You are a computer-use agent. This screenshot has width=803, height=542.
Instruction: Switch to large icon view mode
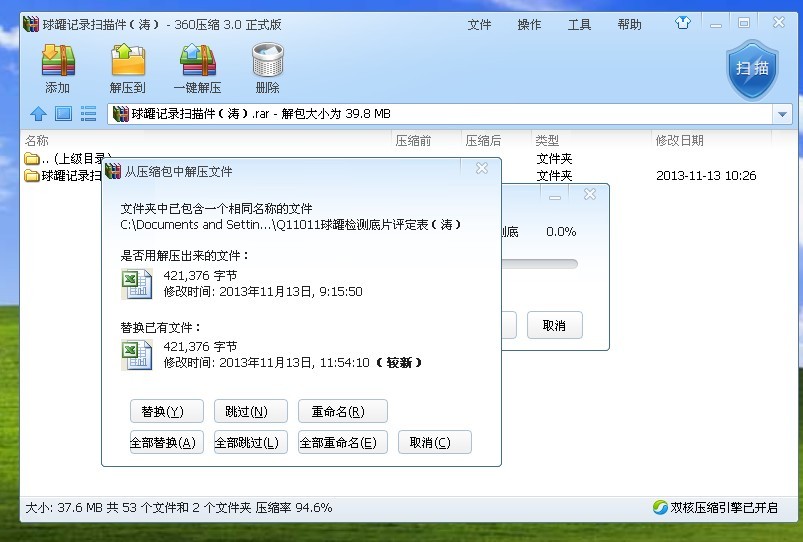pyautogui.click(x=63, y=113)
